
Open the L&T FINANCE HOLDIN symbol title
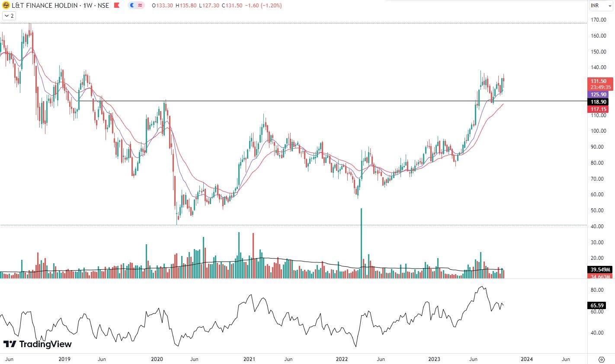pos(60,6)
